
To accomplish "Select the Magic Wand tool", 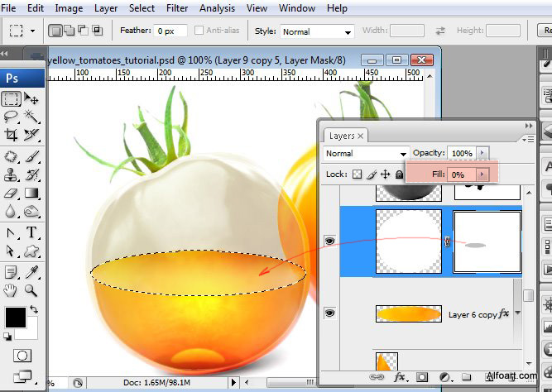I will click(32, 117).
